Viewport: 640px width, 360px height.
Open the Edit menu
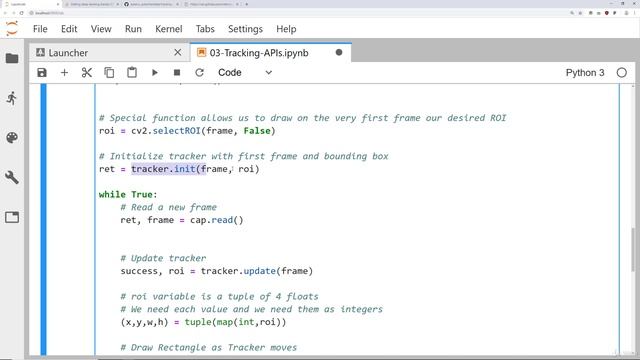[x=69, y=29]
